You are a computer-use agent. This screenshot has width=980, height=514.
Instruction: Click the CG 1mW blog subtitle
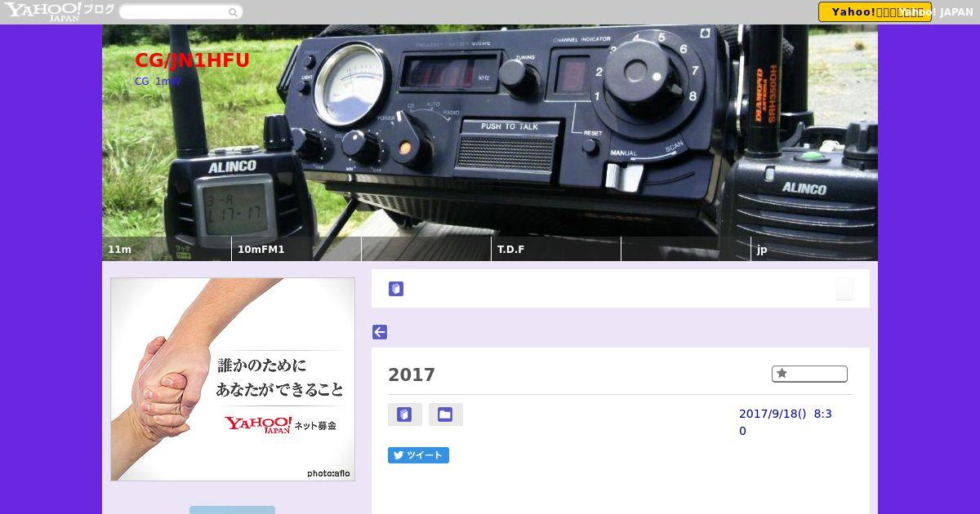(x=158, y=81)
